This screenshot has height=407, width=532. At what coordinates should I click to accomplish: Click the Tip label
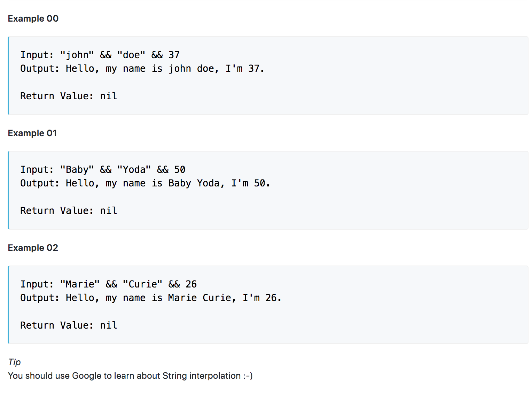(14, 362)
